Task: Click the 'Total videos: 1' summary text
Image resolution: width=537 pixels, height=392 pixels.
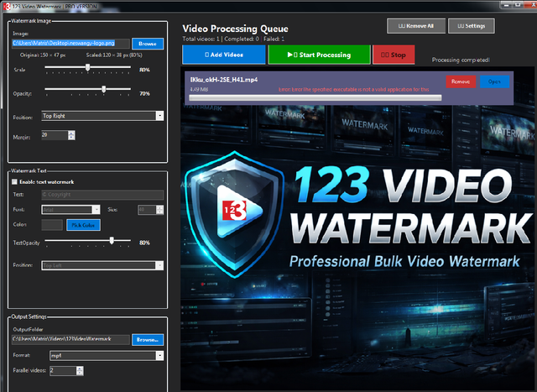Action: (x=201, y=39)
